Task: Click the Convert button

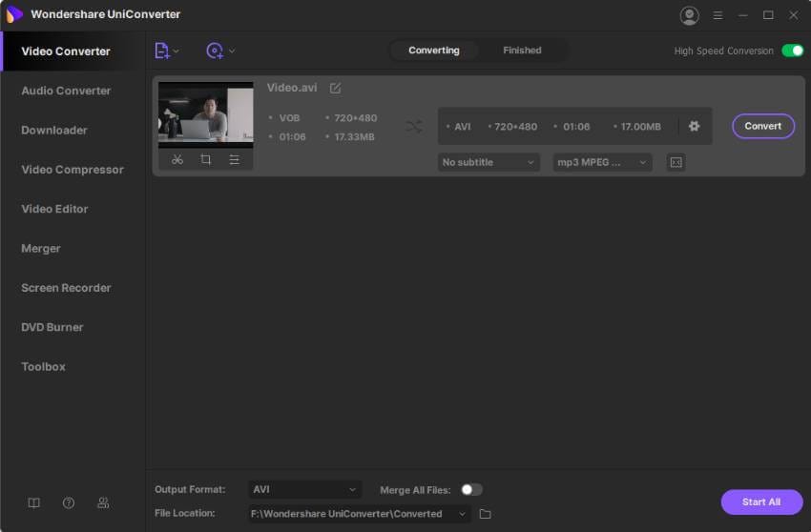Action: click(x=763, y=126)
